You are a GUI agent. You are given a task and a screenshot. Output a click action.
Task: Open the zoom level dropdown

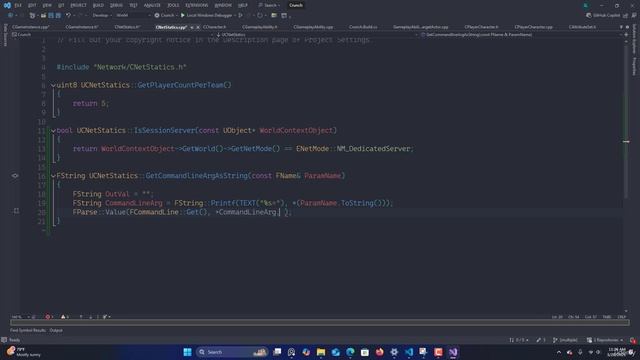[x=20, y=317]
